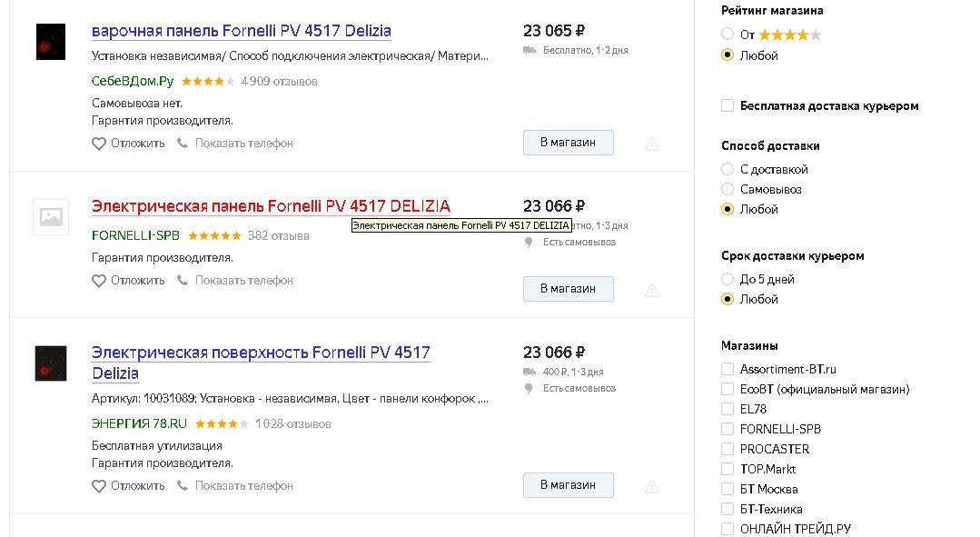Open 'варочная панель Fornelli PV 4517 Delizia' link
Screen dimensions: 980x537
click(x=242, y=31)
